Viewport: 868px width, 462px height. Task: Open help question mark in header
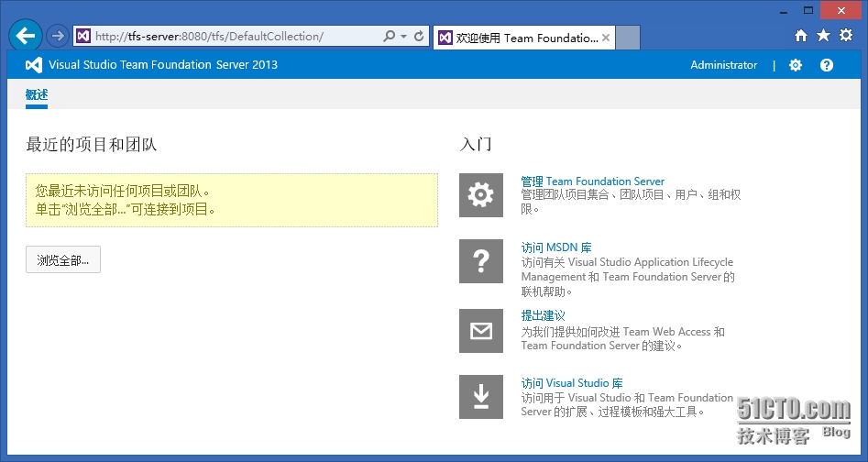click(x=827, y=65)
